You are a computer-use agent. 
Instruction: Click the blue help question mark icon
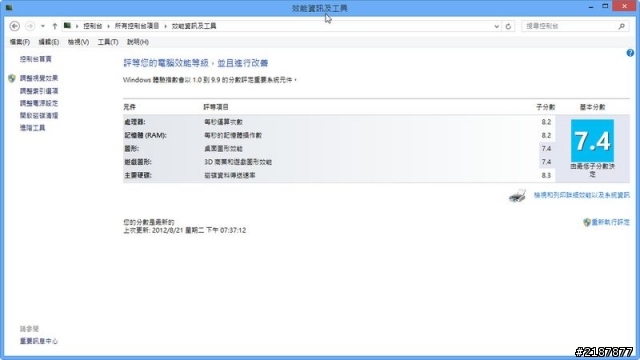630,53
